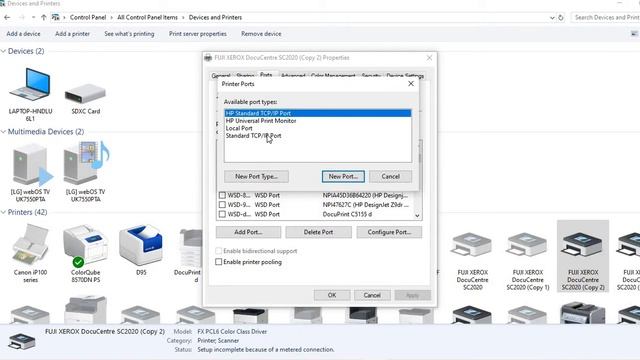The width and height of the screenshot is (640, 360).
Task: Click All Control Panel Items breadcrumb
Action: pyautogui.click(x=147, y=18)
